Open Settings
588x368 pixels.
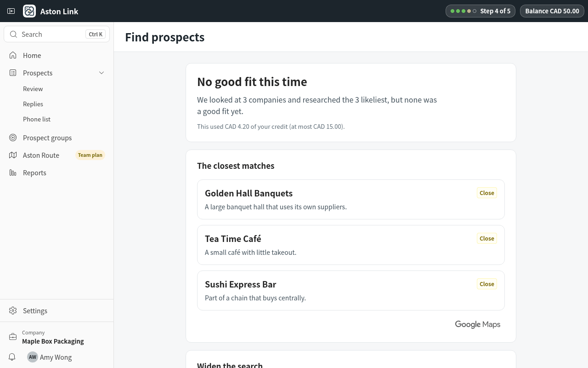coord(57,310)
